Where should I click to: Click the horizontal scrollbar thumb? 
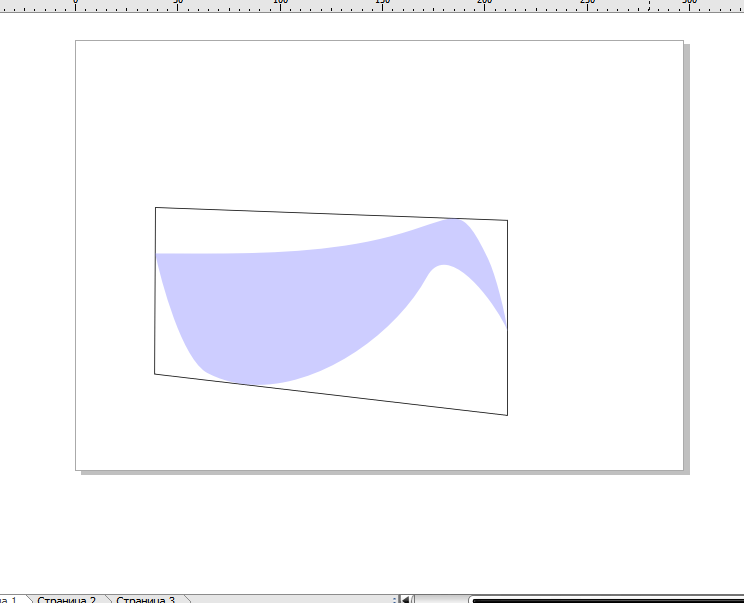[600, 599]
